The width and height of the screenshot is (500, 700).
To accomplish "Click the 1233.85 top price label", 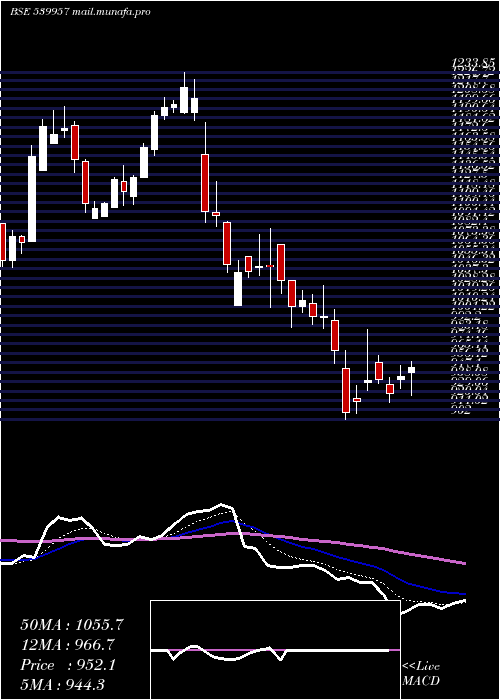I will coord(473,63).
